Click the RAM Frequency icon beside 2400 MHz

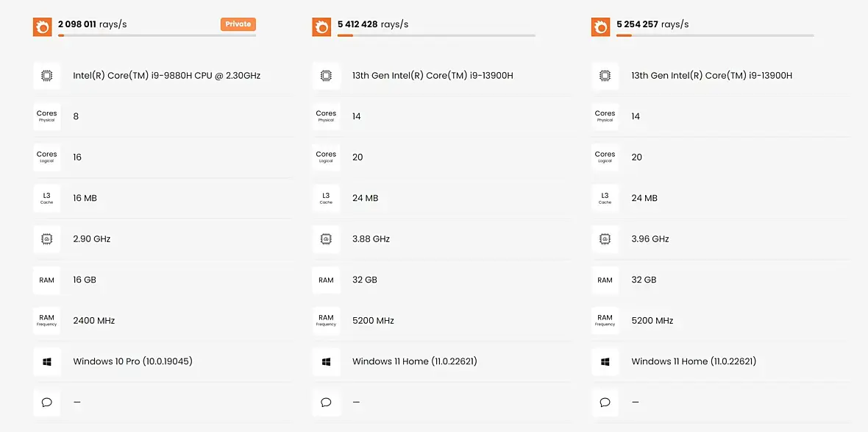46,321
